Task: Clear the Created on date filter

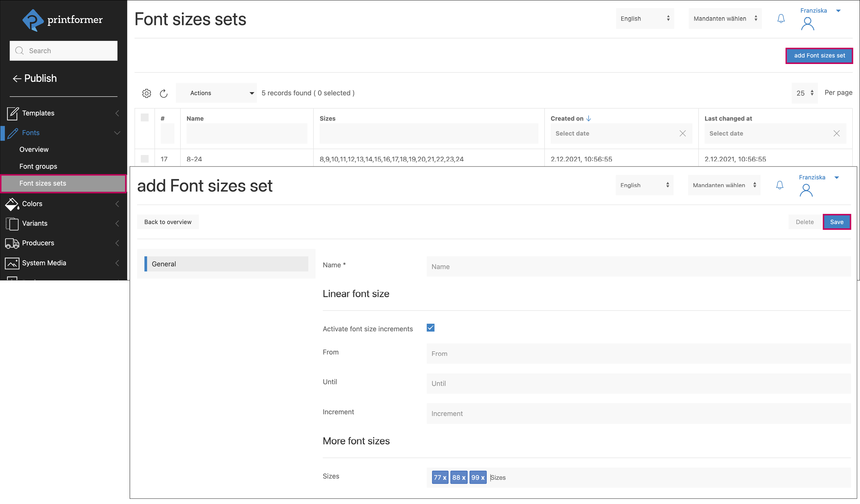Action: [x=682, y=133]
